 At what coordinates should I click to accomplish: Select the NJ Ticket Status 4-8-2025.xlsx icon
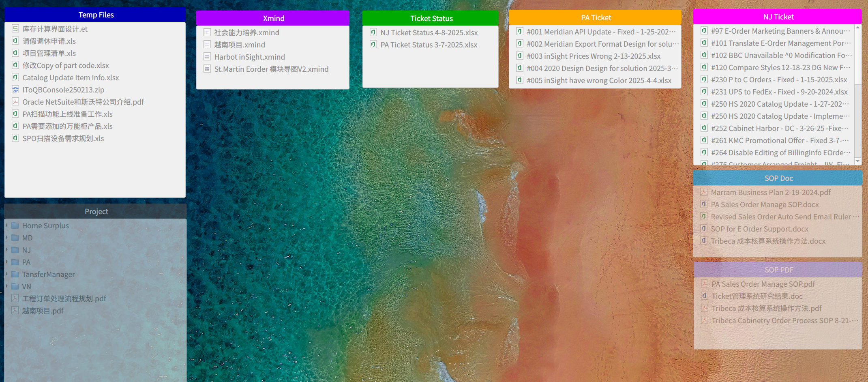tap(373, 32)
